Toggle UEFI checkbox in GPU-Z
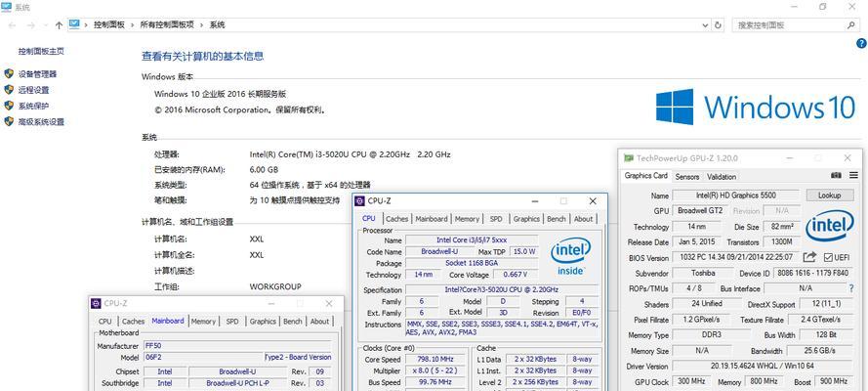This screenshot has height=391, width=868. pos(829,257)
